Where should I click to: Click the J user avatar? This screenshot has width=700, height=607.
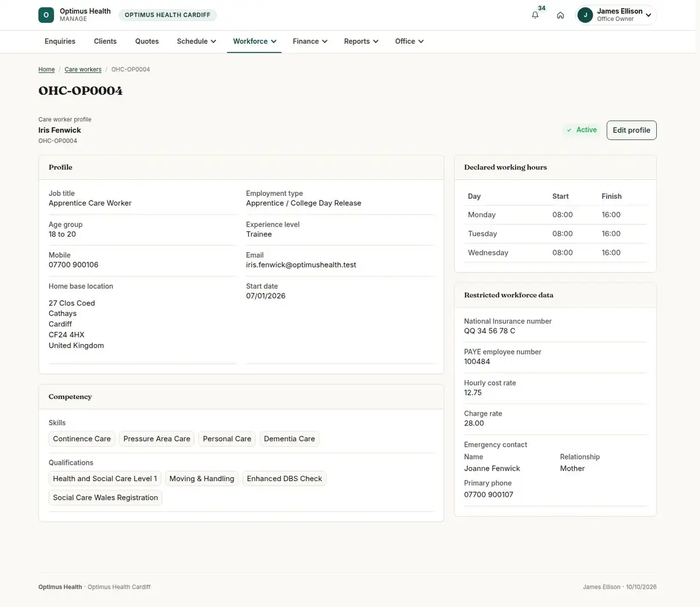(585, 15)
